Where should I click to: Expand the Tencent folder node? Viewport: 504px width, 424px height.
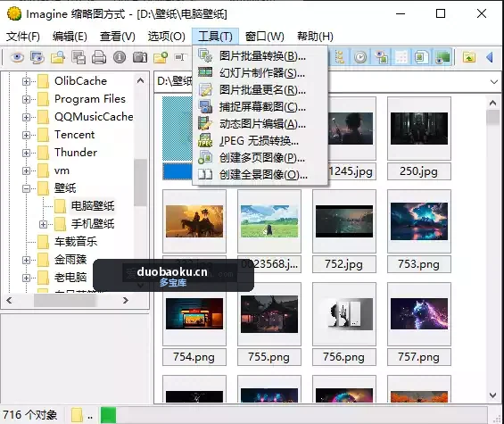27,135
